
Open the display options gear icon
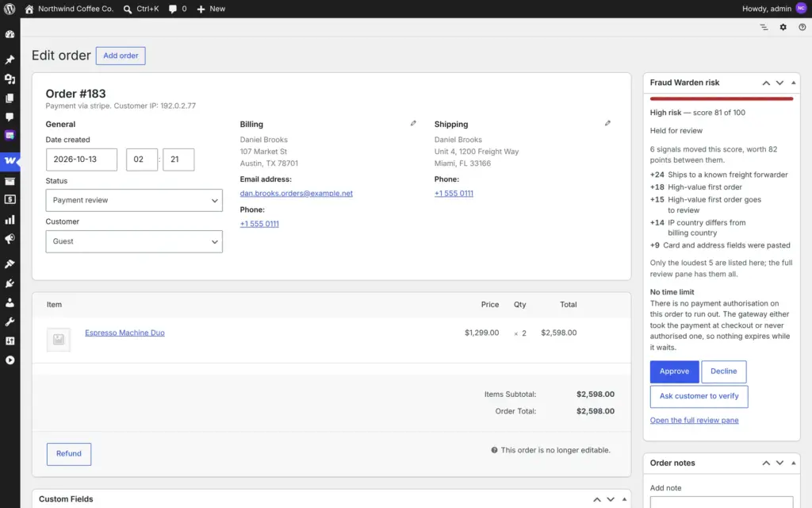click(x=783, y=27)
